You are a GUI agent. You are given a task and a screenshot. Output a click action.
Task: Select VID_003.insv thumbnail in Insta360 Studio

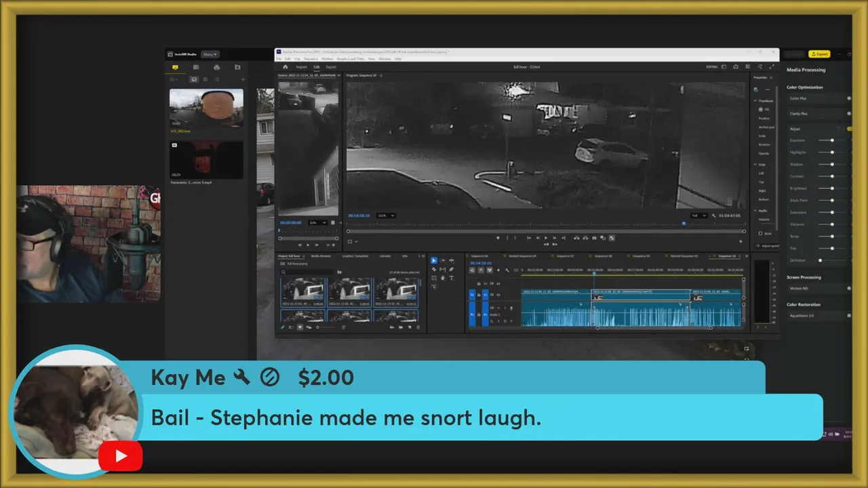[206, 108]
